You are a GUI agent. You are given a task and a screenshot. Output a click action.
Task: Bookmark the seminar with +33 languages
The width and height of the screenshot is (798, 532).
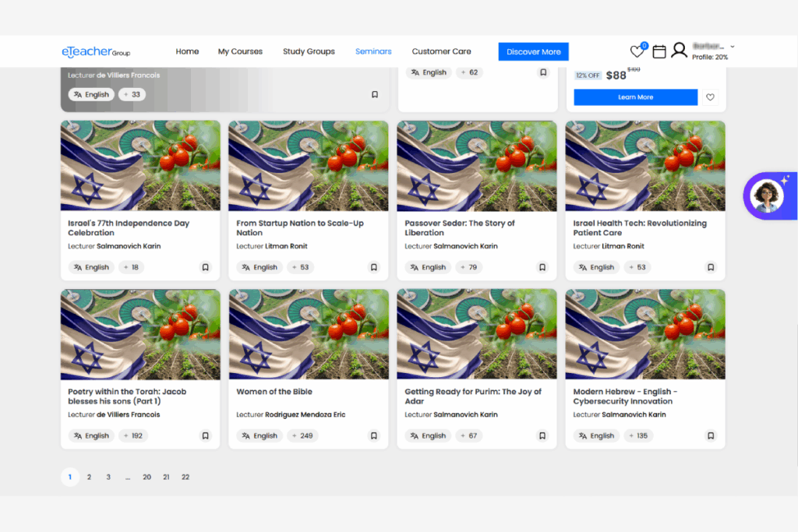pos(375,94)
